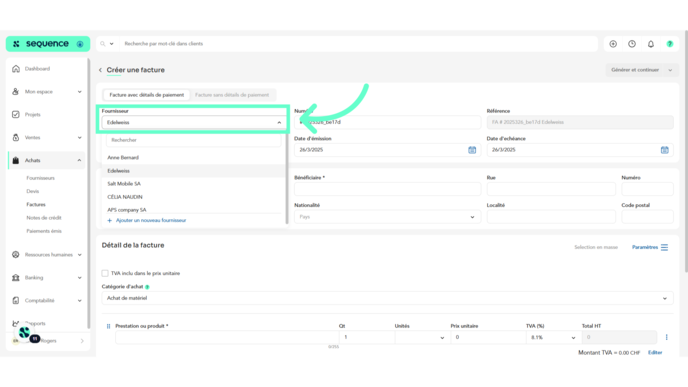
Task: Click the Prestation ou produit input field
Action: tap(227, 337)
